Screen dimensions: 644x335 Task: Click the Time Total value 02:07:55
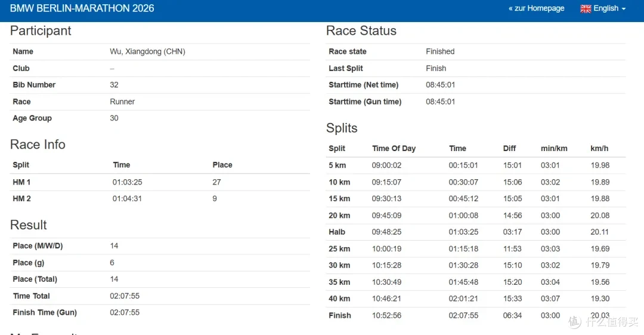125,296
